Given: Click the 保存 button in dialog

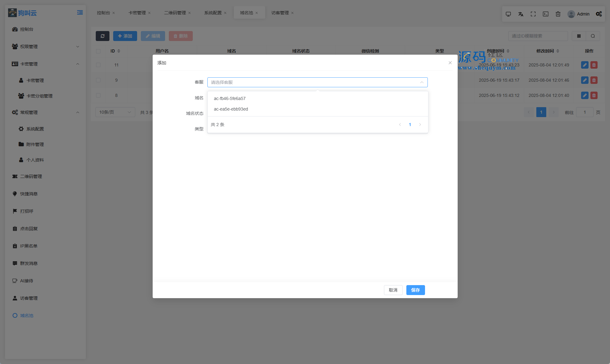Looking at the screenshot, I should pyautogui.click(x=415, y=290).
